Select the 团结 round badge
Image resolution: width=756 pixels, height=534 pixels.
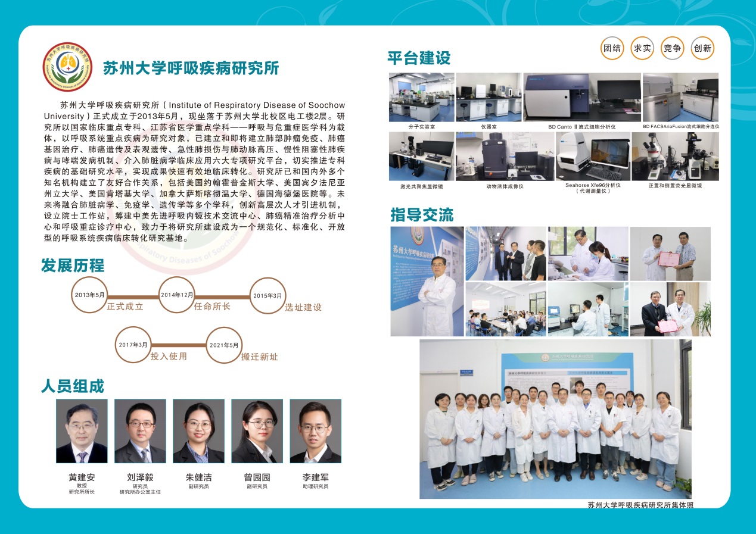pos(612,48)
